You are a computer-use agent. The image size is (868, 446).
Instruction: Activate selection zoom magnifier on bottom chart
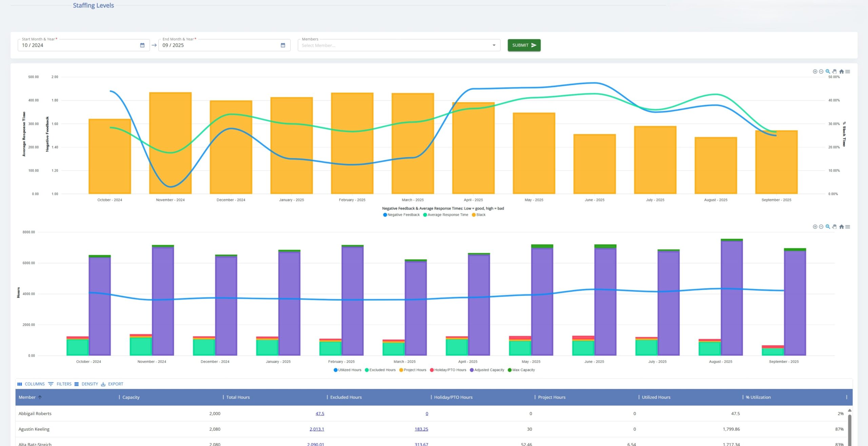pyautogui.click(x=828, y=227)
